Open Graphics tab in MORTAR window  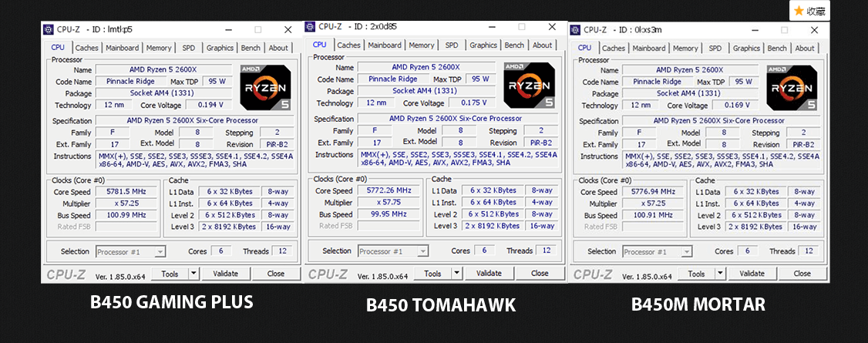(747, 49)
